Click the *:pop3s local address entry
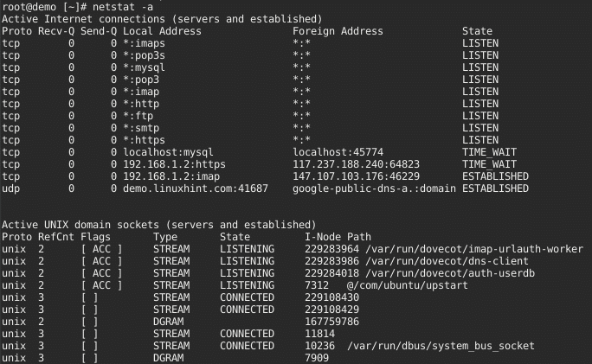The height and width of the screenshot is (364, 592). [144, 54]
